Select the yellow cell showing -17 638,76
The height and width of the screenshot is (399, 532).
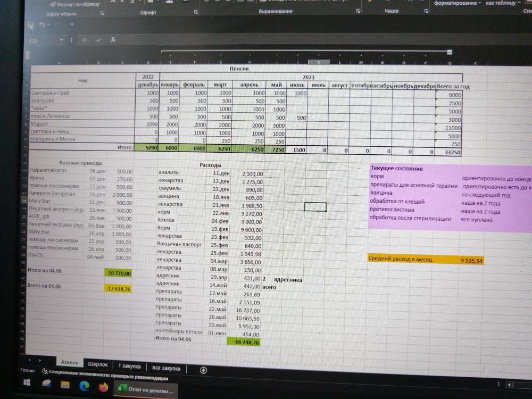(x=118, y=289)
